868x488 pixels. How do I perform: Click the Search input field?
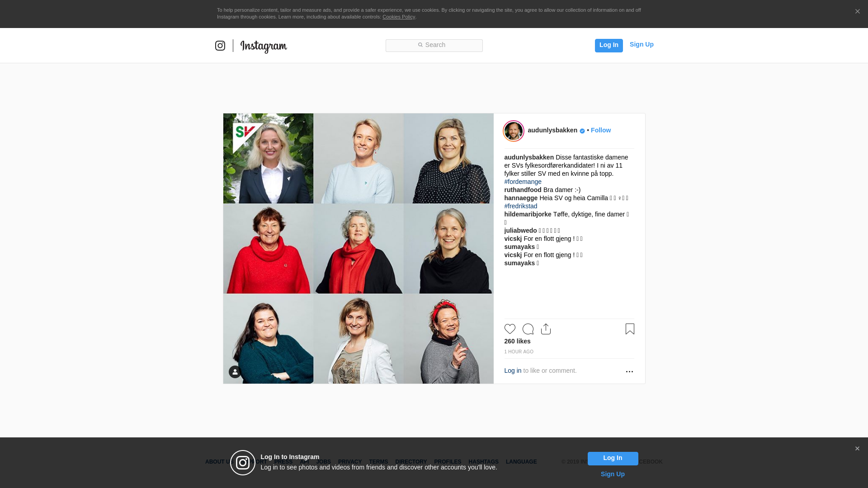click(434, 46)
